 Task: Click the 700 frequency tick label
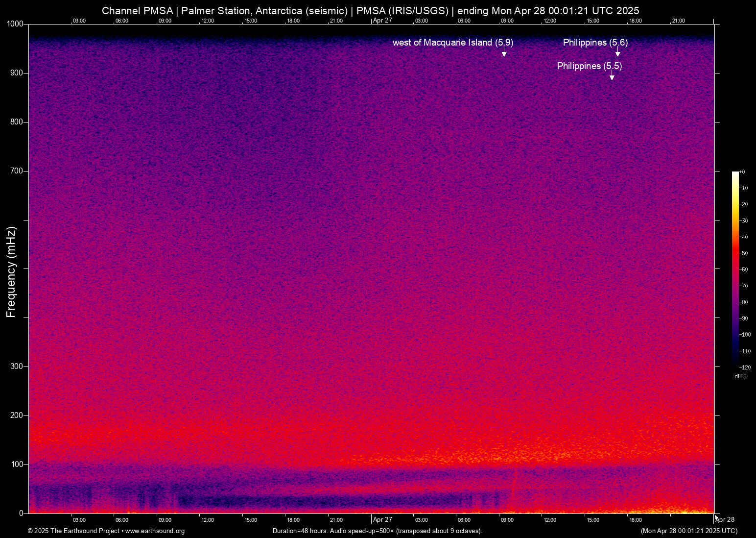click(18, 171)
